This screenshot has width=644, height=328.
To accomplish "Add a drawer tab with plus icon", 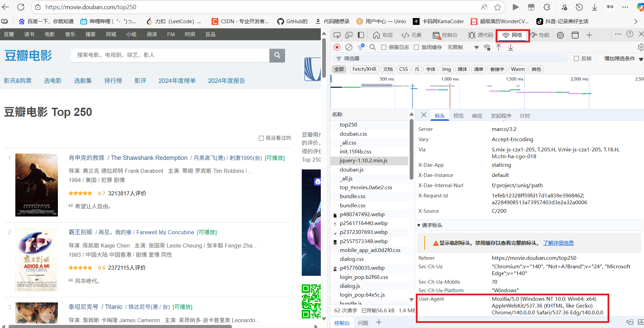I will [379, 323].
